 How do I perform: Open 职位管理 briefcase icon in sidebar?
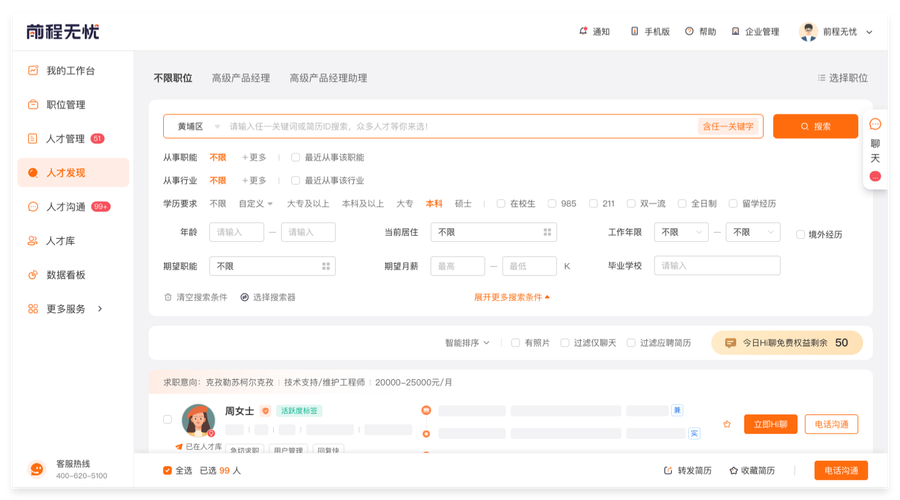(x=33, y=104)
